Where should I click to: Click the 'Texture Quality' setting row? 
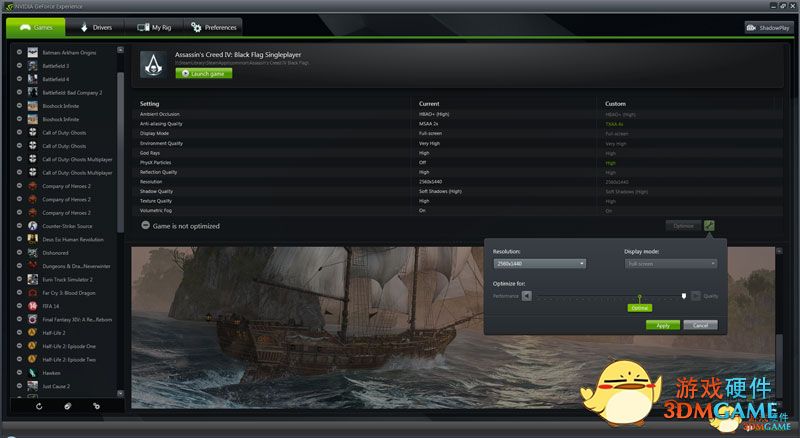click(457, 201)
